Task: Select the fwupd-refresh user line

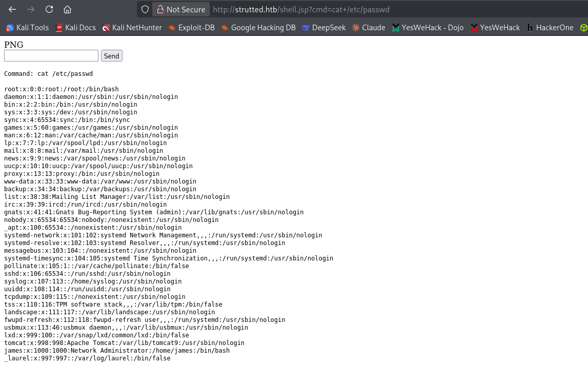Action: pos(145,320)
